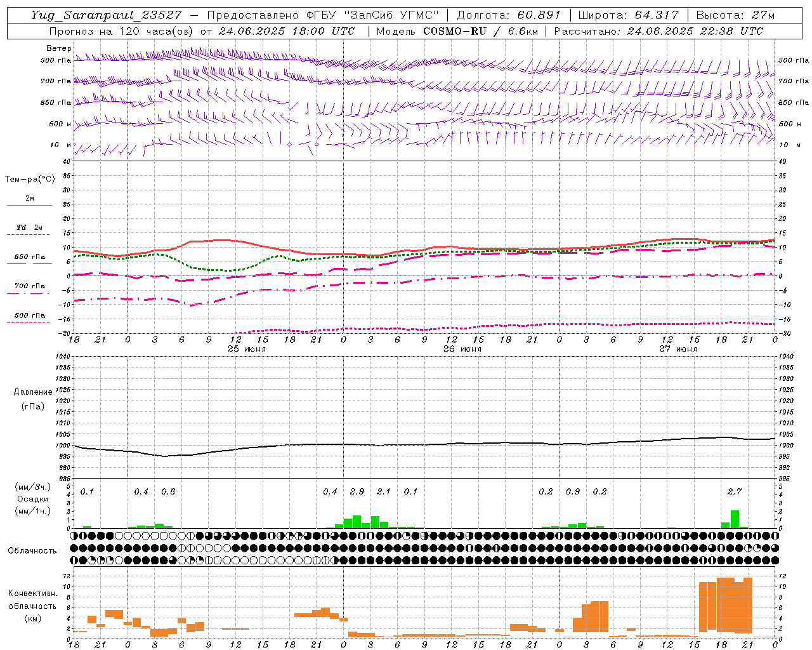Click the 'Конвективн.' convective cloud label
The height and width of the screenshot is (650, 812).
(32, 594)
